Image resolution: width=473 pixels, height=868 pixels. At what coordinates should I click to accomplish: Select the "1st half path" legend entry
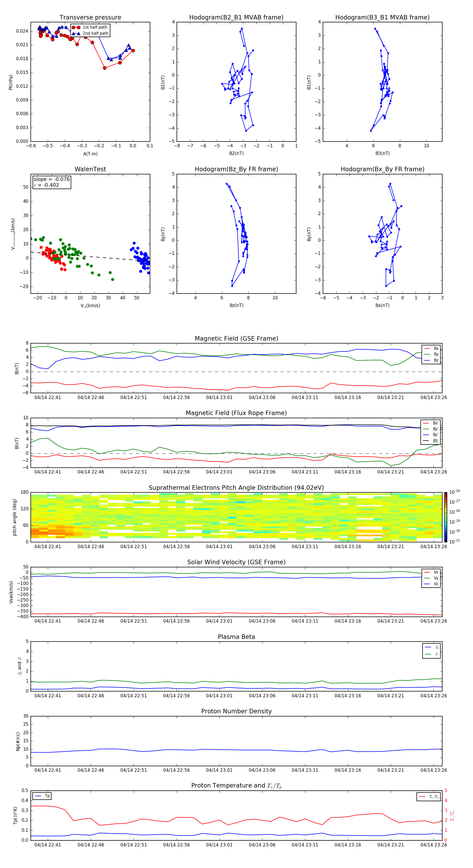[90, 27]
